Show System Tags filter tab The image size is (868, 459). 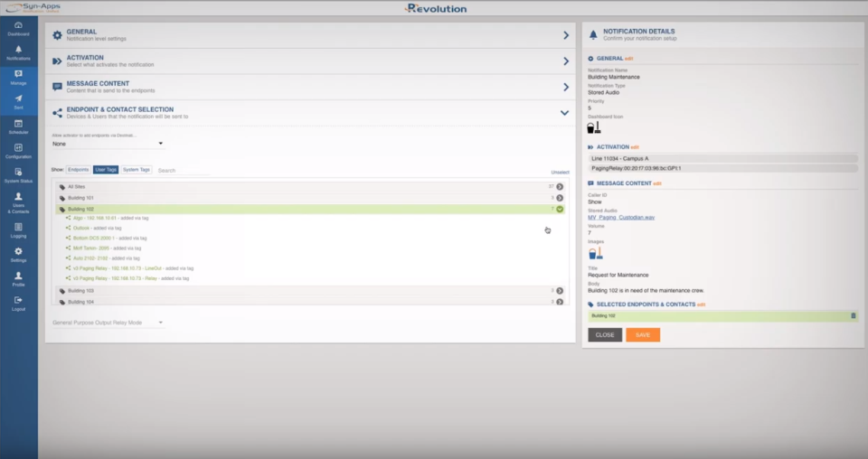[137, 170]
